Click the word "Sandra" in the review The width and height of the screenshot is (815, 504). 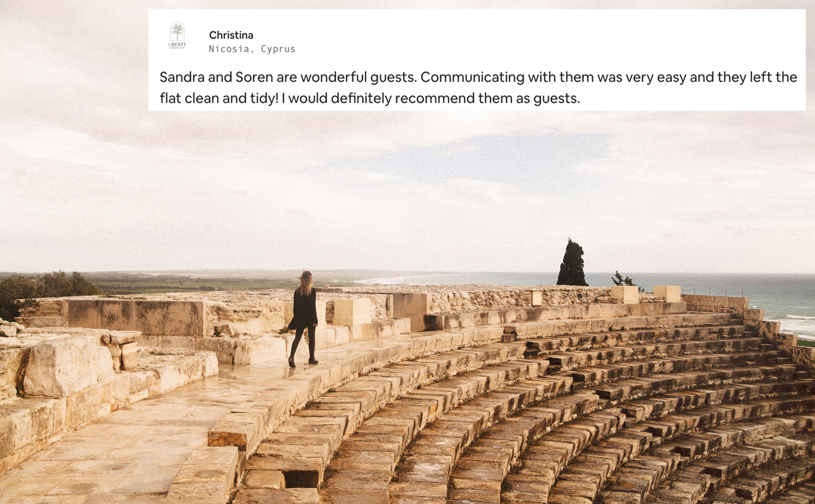point(182,77)
